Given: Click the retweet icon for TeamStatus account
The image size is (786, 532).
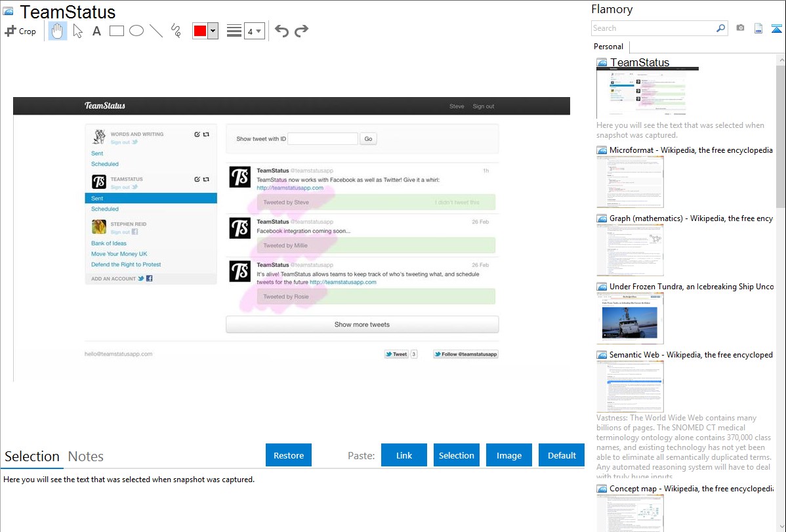Looking at the screenshot, I should tap(206, 179).
